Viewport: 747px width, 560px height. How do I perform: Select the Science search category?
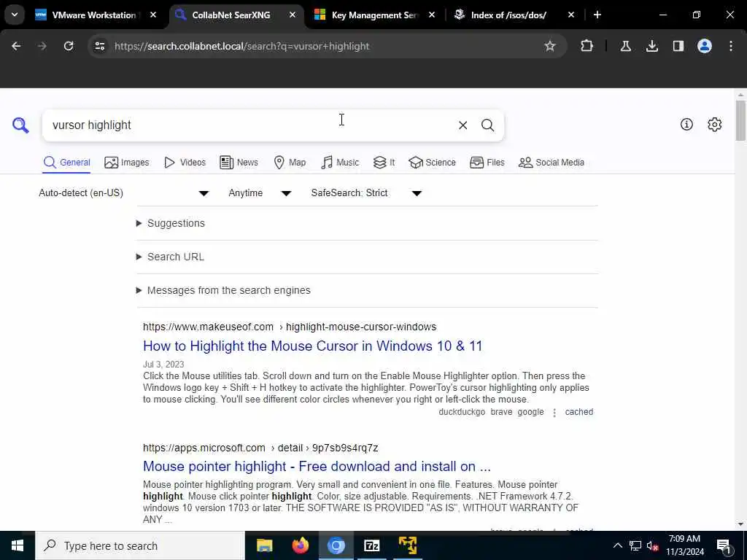tap(433, 163)
